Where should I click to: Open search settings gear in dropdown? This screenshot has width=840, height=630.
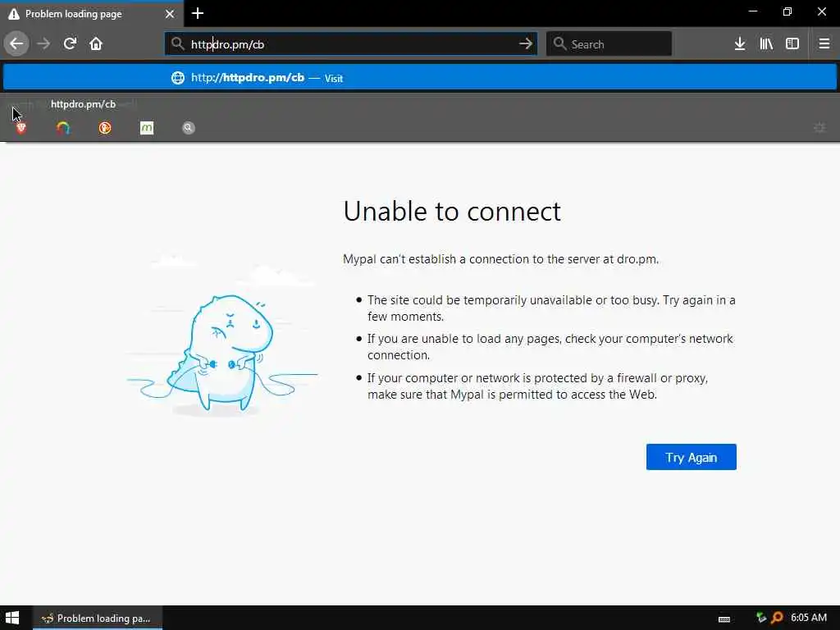coord(819,127)
